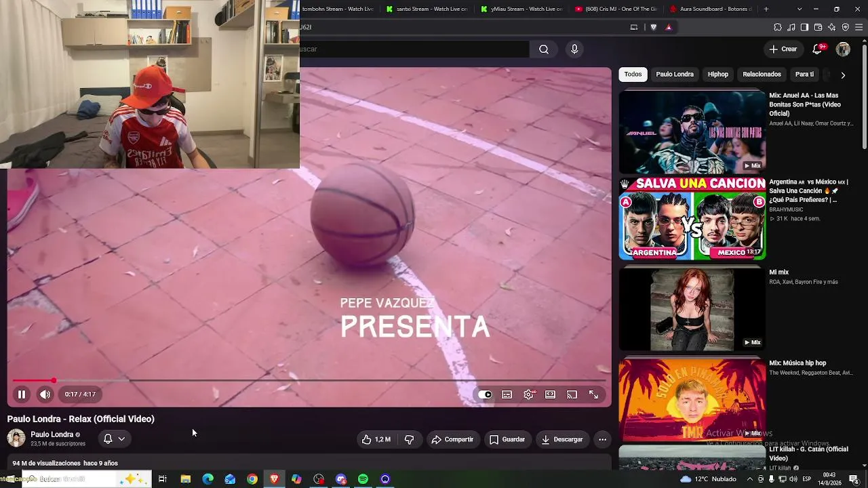Viewport: 868px width, 488px height.
Task: Select the Todos filter chip
Action: pyautogui.click(x=633, y=75)
